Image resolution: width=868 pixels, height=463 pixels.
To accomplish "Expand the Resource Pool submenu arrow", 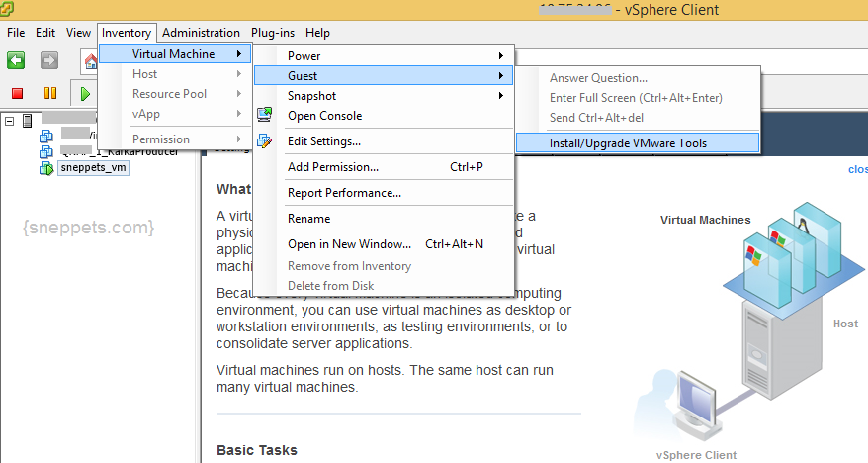I will 238,94.
